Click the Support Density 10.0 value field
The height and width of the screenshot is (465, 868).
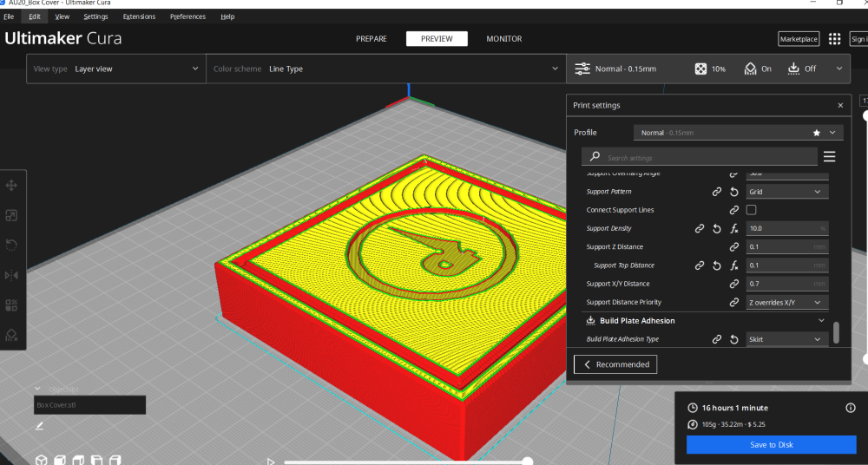point(787,228)
